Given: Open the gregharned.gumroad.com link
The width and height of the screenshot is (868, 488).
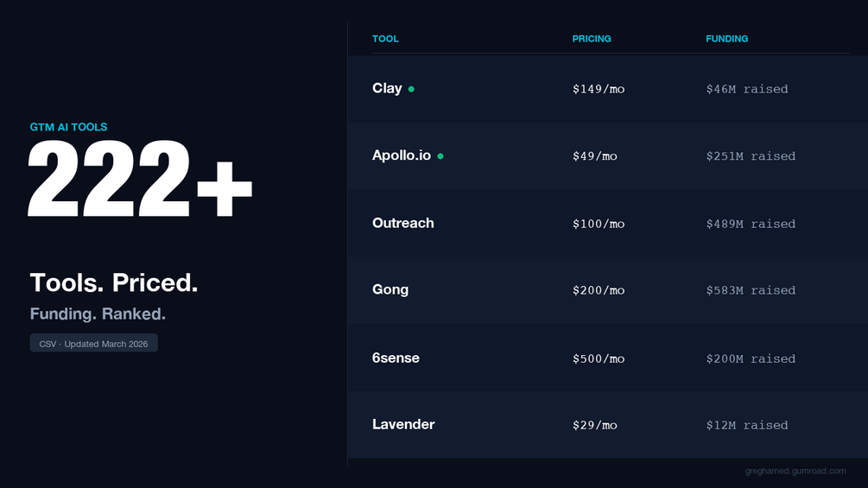Looking at the screenshot, I should click(795, 471).
